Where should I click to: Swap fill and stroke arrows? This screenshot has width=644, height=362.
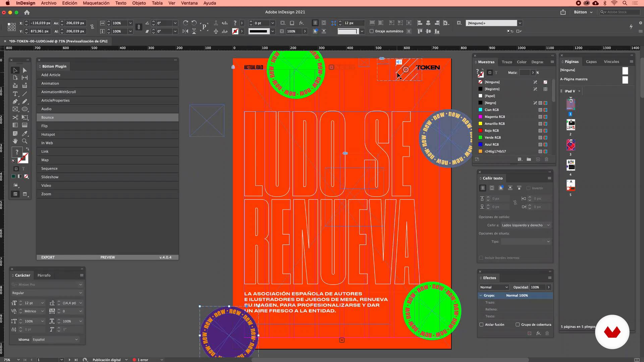[28, 149]
